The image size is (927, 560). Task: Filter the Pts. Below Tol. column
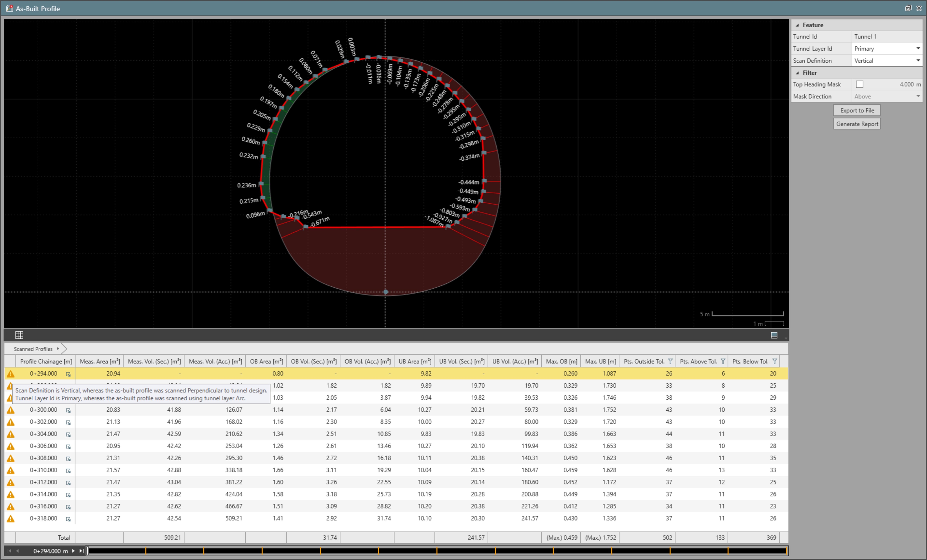(x=774, y=361)
